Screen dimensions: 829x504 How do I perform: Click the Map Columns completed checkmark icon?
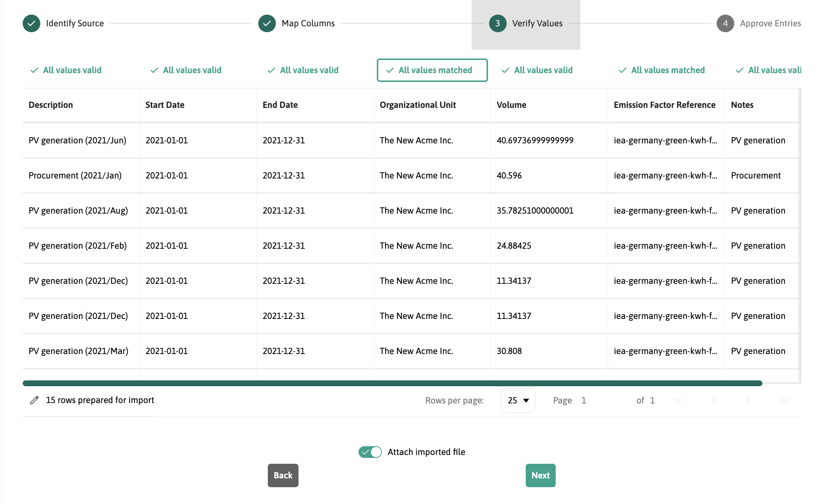(267, 23)
